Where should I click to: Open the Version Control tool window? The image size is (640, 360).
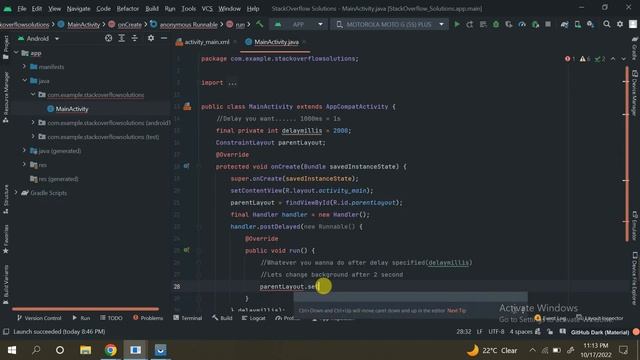point(39,318)
